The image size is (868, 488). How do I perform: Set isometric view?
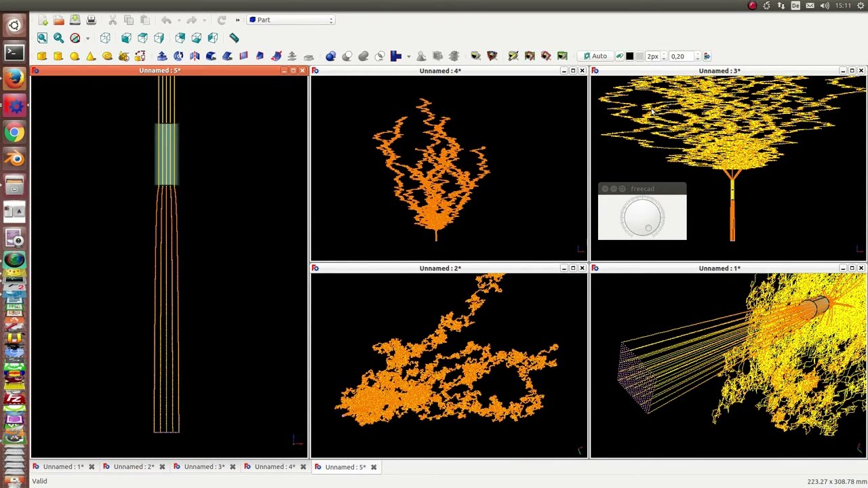(105, 38)
